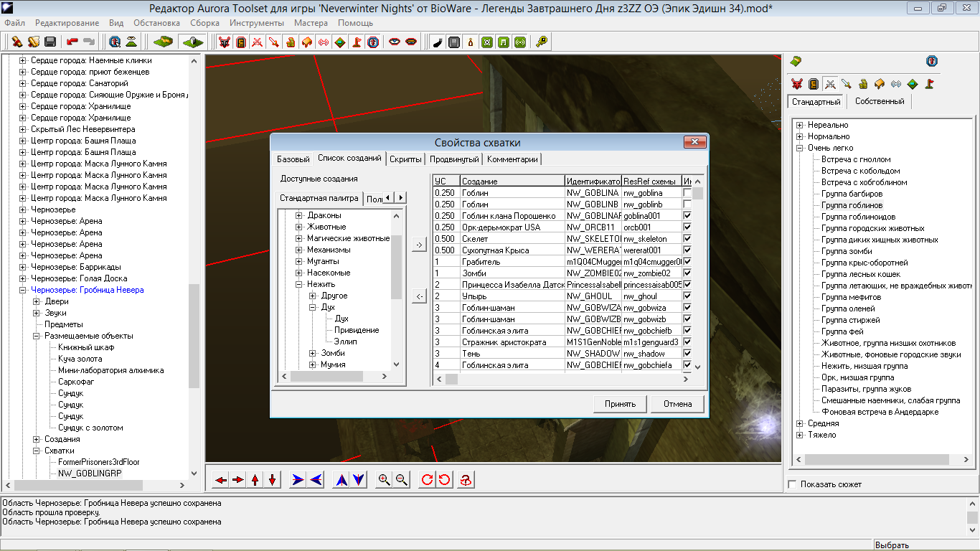Click the right tab-scroll arrow beside the Стандартная палитра tab
This screenshot has width=980, height=551.
[400, 197]
